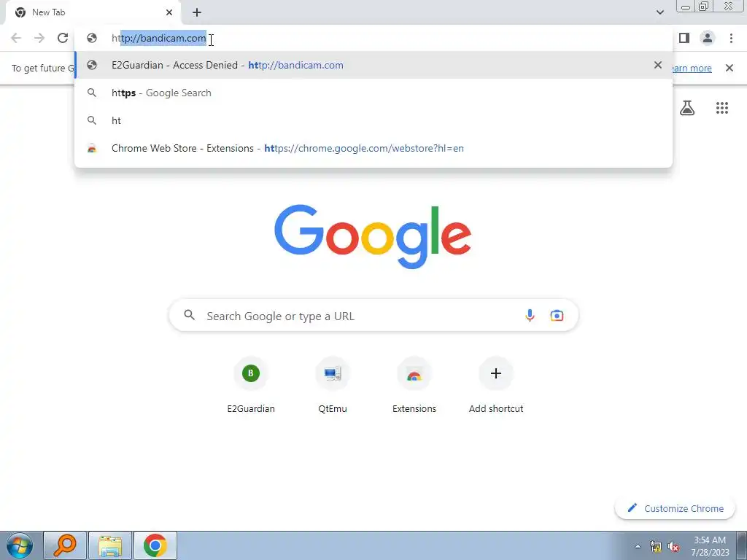Choose the 'https - Google Search' suggestion
Screen dimensions: 747x560
tap(373, 93)
